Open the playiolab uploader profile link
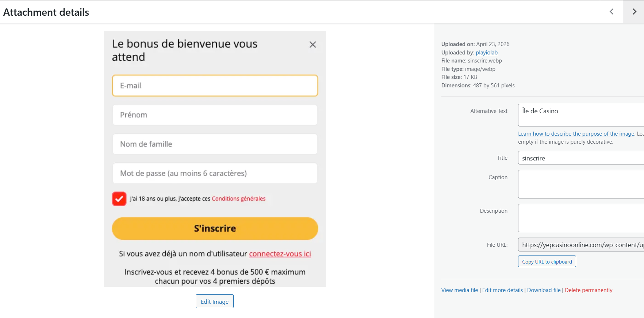The width and height of the screenshot is (644, 318). (486, 53)
